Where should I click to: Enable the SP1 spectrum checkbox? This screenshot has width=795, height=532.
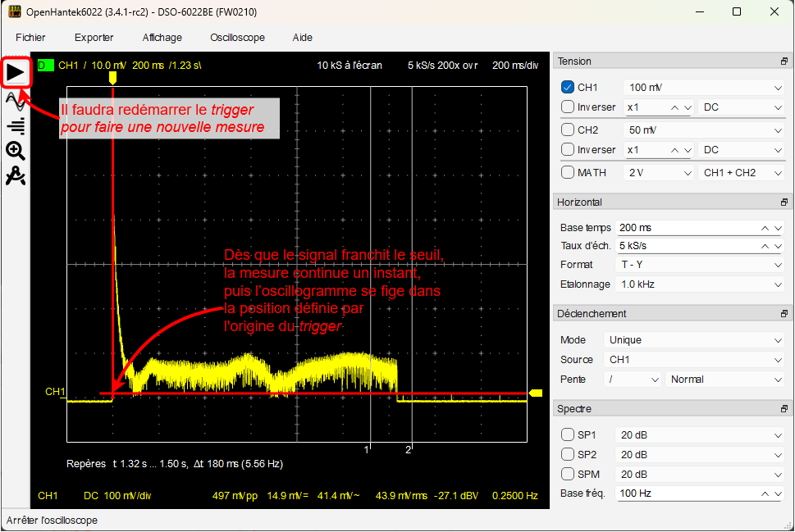click(568, 434)
